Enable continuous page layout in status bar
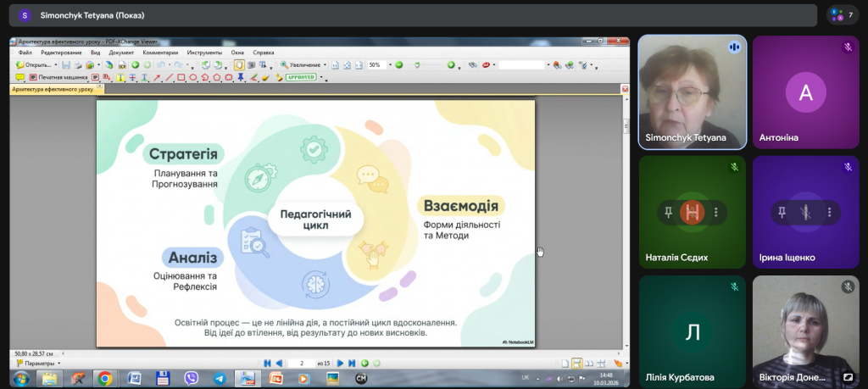Viewport: 868px width, 389px height. 576,363
